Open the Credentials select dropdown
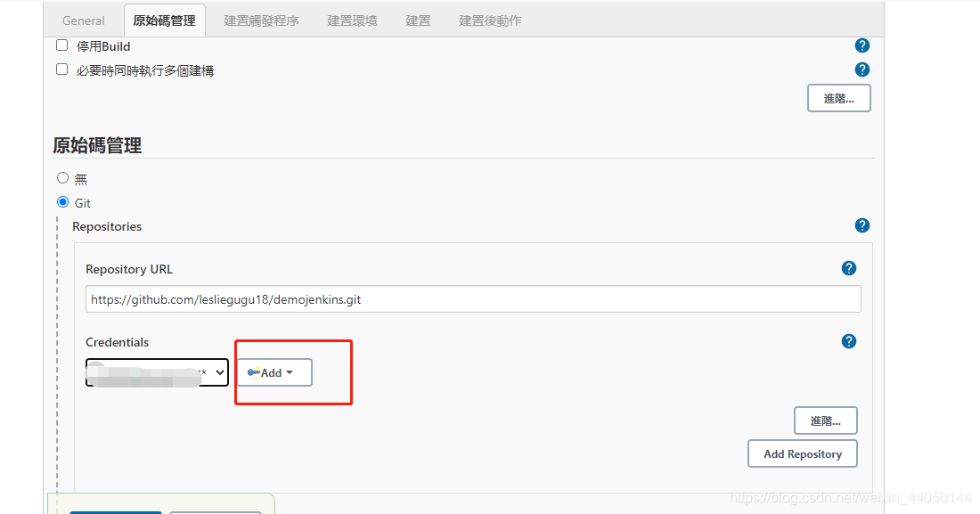980x514 pixels. 157,372
